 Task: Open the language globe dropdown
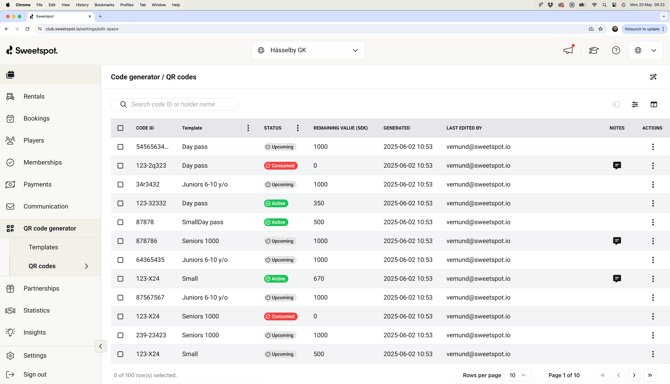point(646,50)
